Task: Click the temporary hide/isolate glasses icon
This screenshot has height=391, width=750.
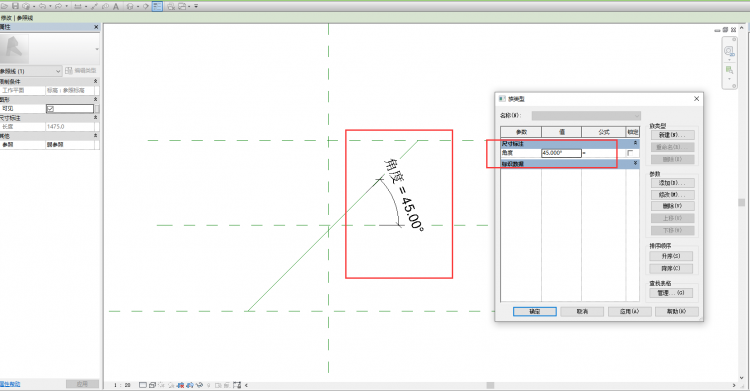Action: pos(199,385)
